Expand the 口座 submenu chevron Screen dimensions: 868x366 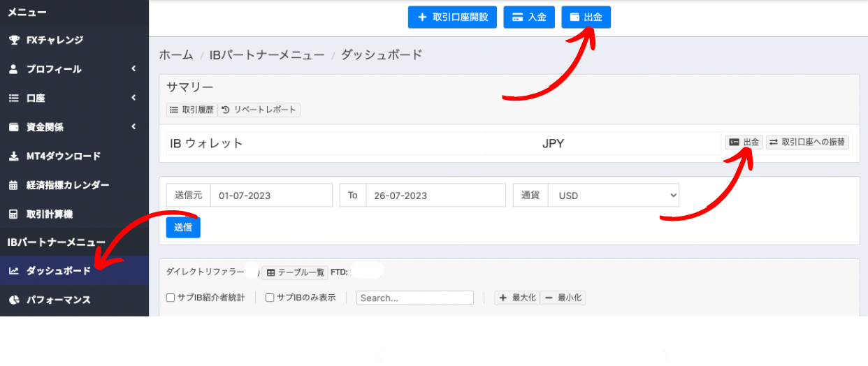133,98
